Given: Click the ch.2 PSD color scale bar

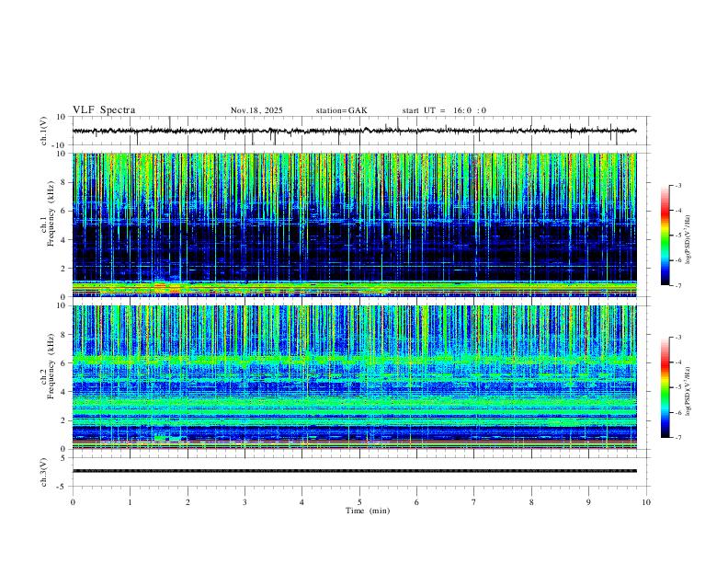Looking at the screenshot, I should pos(665,387).
